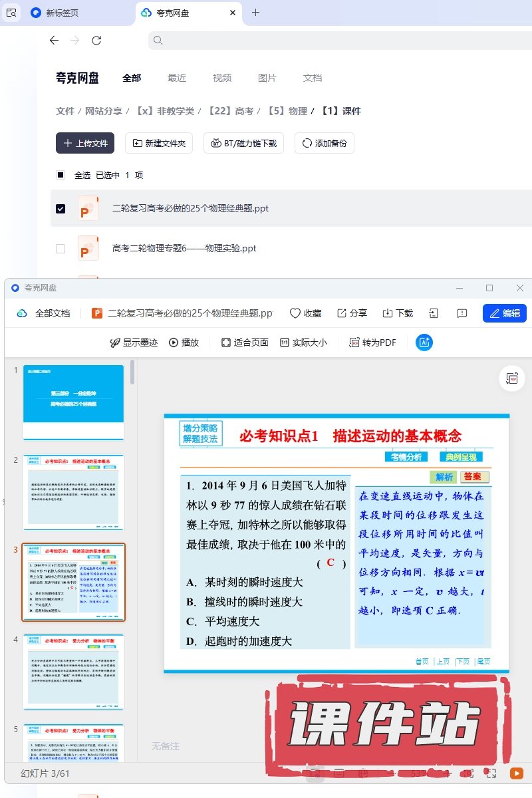Click 显示墨迹 to show ink
The height and width of the screenshot is (798, 532).
click(134, 342)
